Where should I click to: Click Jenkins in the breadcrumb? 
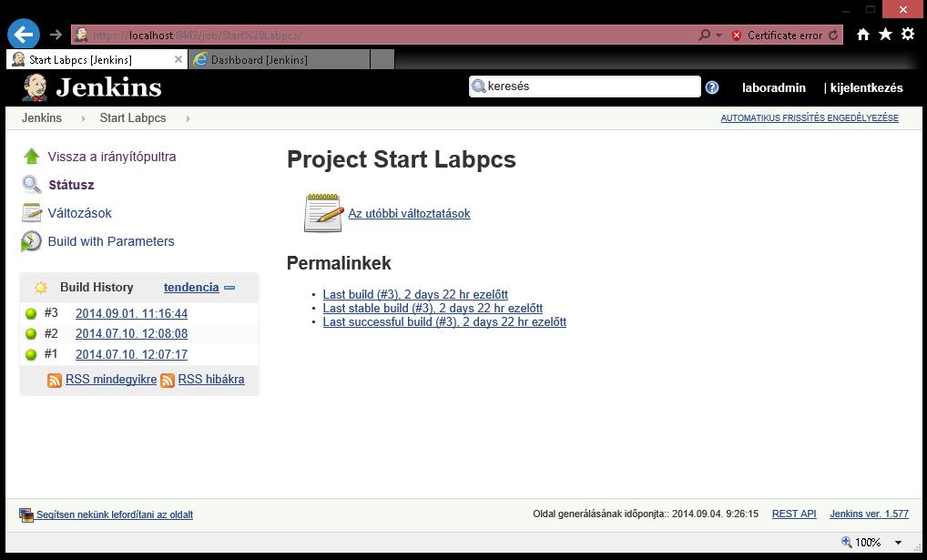tap(41, 117)
